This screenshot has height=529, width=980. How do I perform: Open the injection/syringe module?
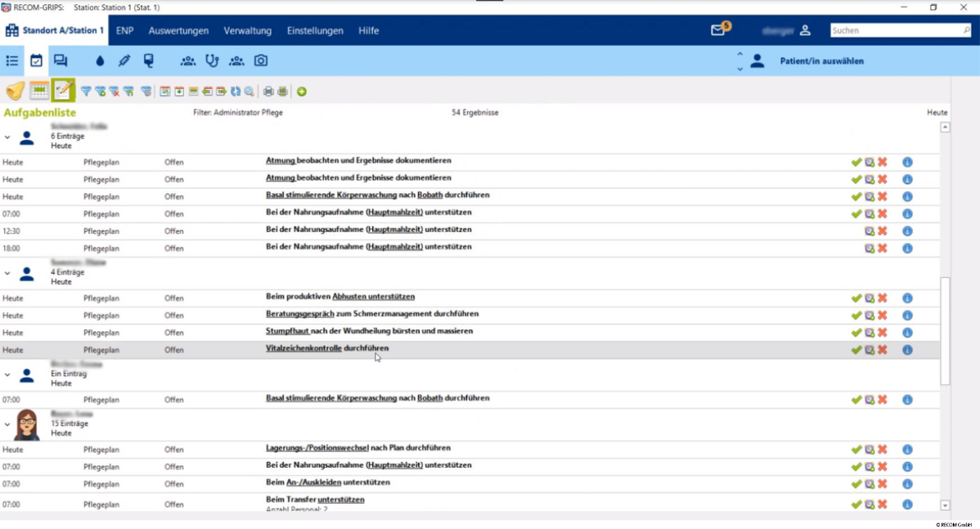(123, 61)
